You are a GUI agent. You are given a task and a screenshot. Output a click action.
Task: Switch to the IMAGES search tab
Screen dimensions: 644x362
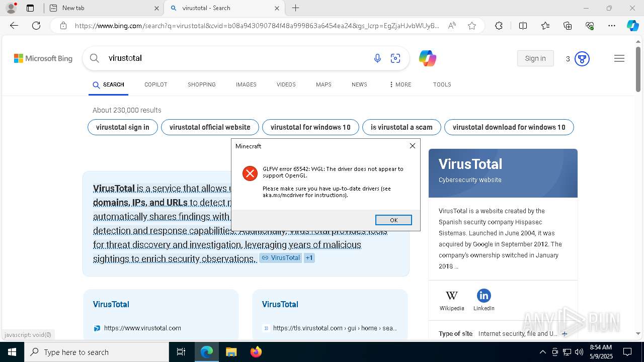coord(246,84)
